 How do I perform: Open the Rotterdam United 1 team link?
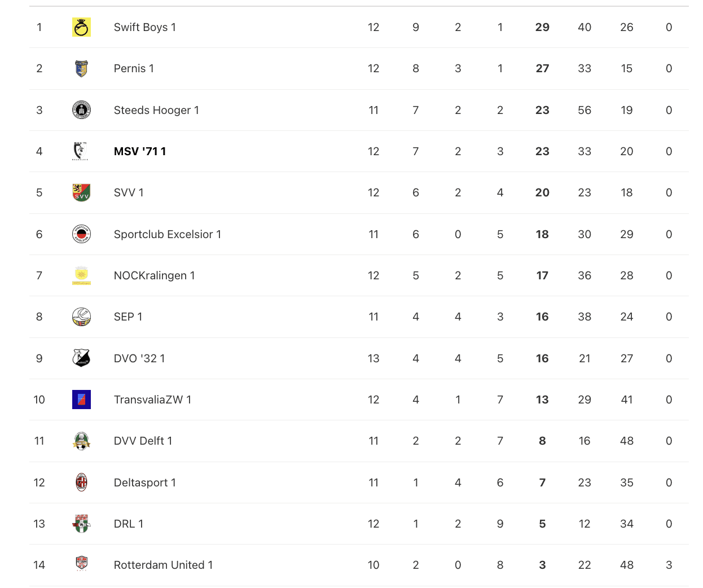163,565
